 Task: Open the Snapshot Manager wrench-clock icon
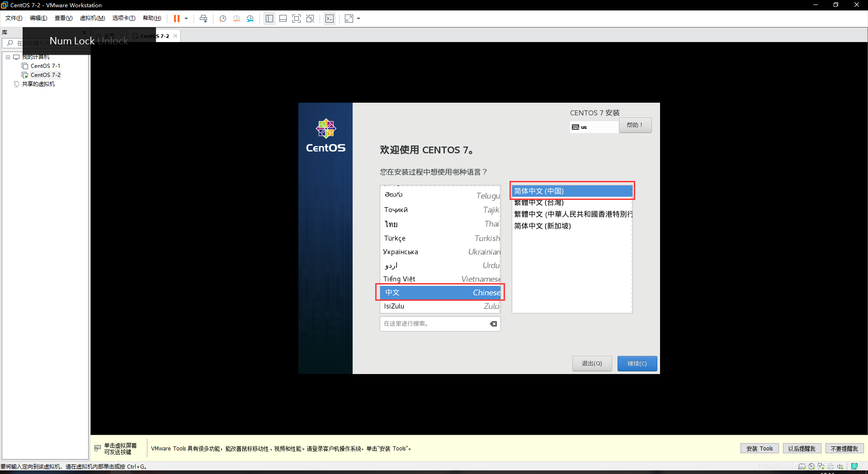[250, 19]
